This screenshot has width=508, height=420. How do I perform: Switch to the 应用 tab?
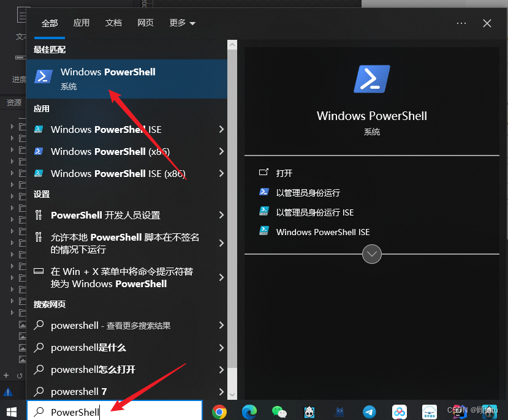coord(82,23)
